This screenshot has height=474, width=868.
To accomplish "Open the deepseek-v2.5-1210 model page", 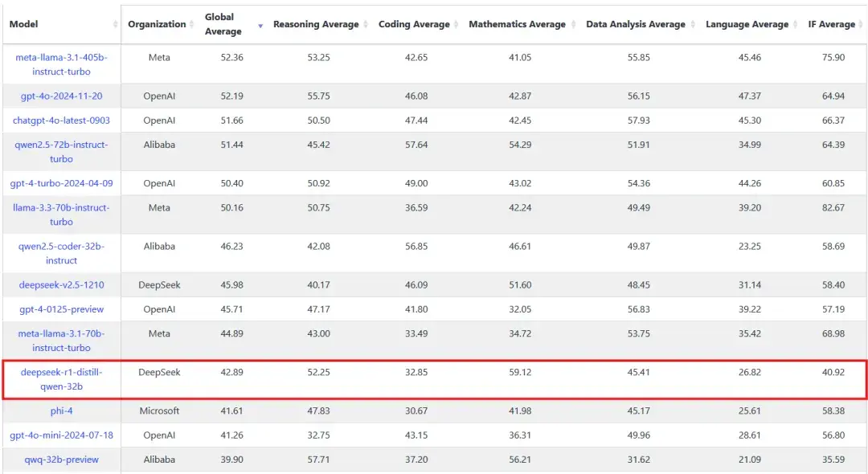I will pyautogui.click(x=61, y=285).
